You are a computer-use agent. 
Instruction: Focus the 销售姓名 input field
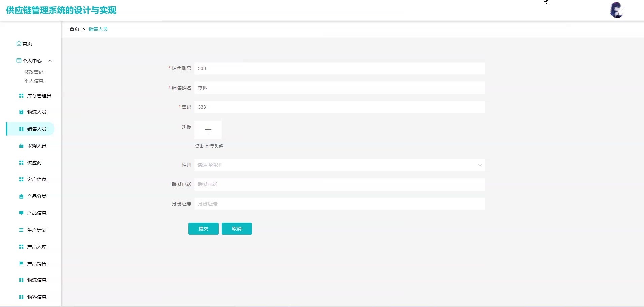click(340, 88)
